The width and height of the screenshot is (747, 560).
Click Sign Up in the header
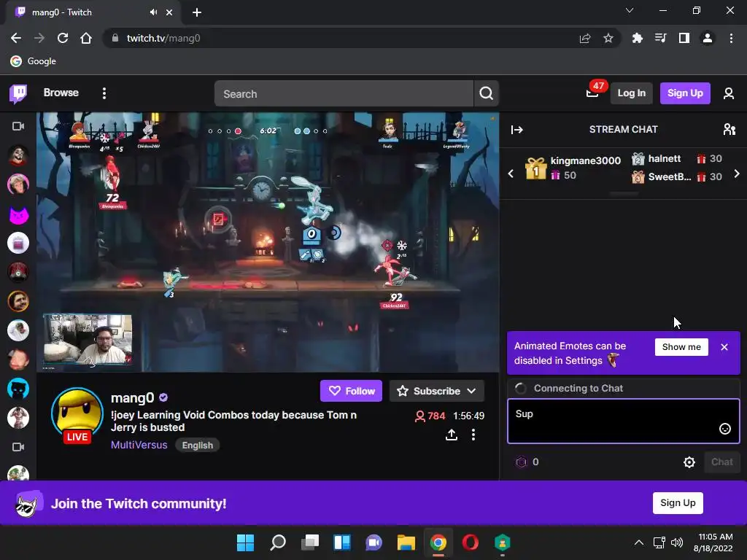coord(684,93)
